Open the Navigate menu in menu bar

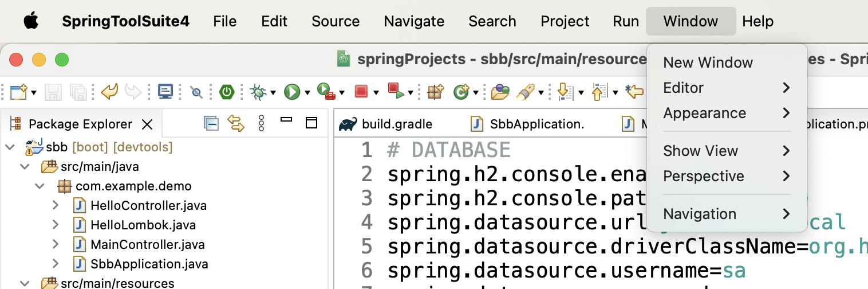(x=414, y=21)
